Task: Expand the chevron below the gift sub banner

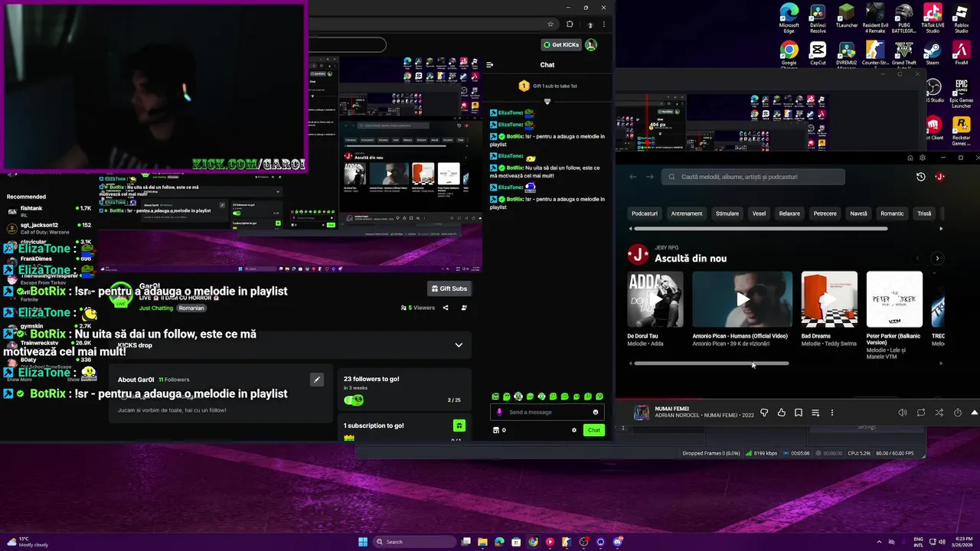Action: click(547, 102)
